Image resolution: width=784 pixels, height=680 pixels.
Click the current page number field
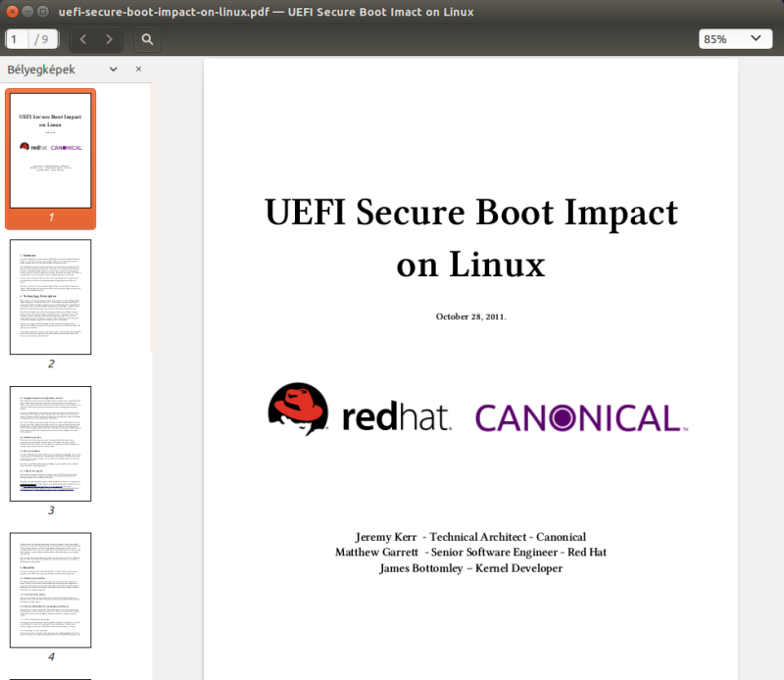(17, 39)
